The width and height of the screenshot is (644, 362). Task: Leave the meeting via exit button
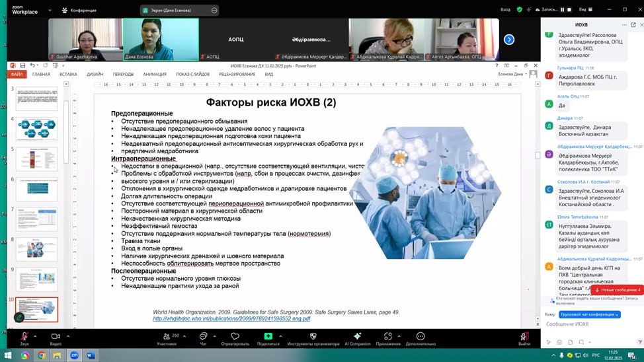tap(524, 338)
